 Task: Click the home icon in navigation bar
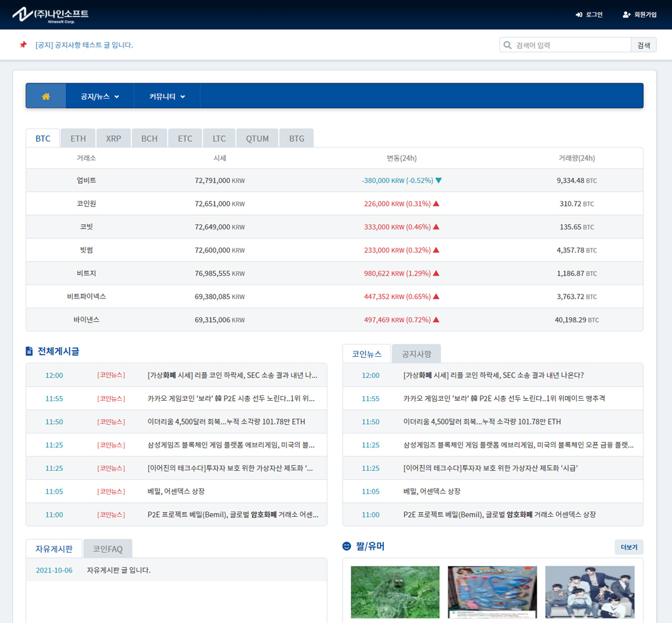(x=46, y=96)
